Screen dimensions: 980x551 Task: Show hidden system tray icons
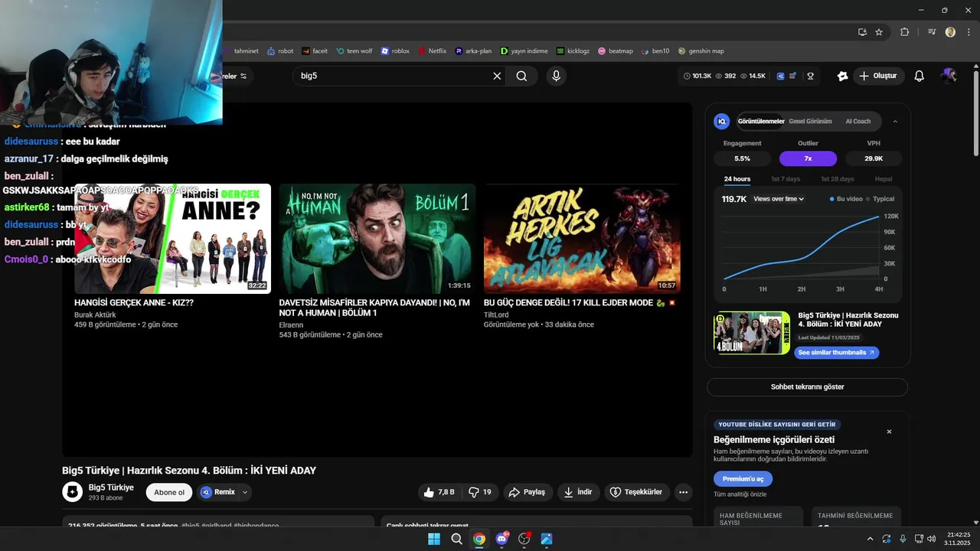[870, 539]
